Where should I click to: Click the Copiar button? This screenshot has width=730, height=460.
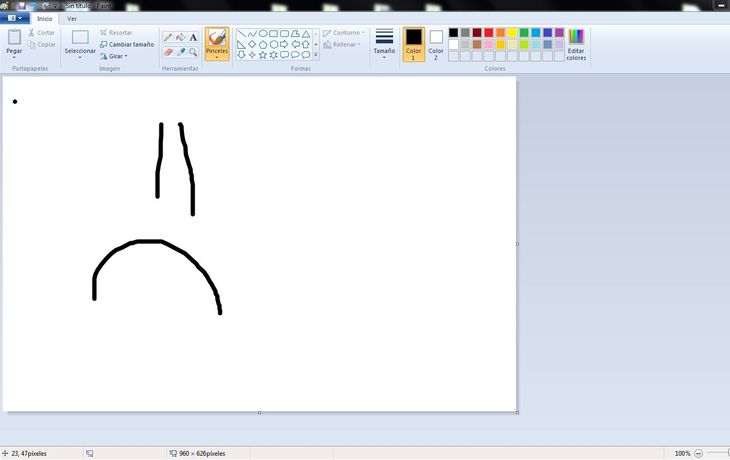pyautogui.click(x=41, y=45)
